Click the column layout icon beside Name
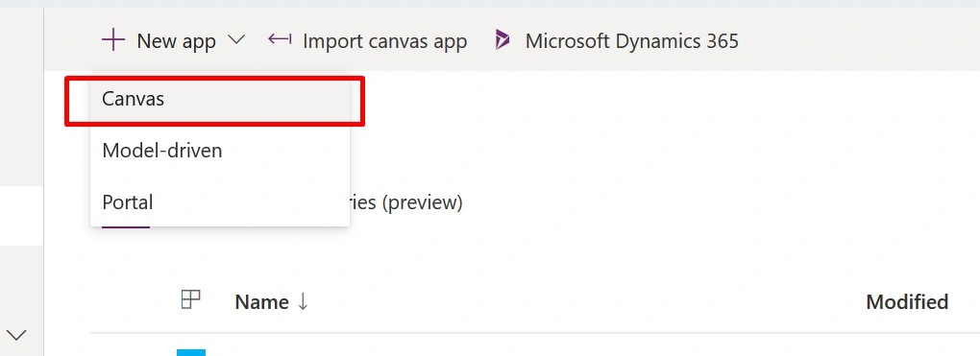 point(190,299)
